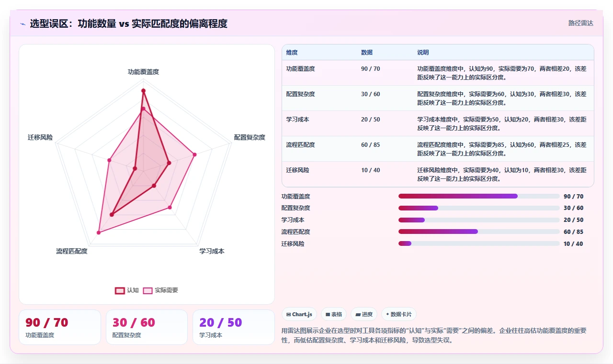Screen dimensions: 613x364
Task: Click the lightning icon beside the title
Action: (23, 24)
